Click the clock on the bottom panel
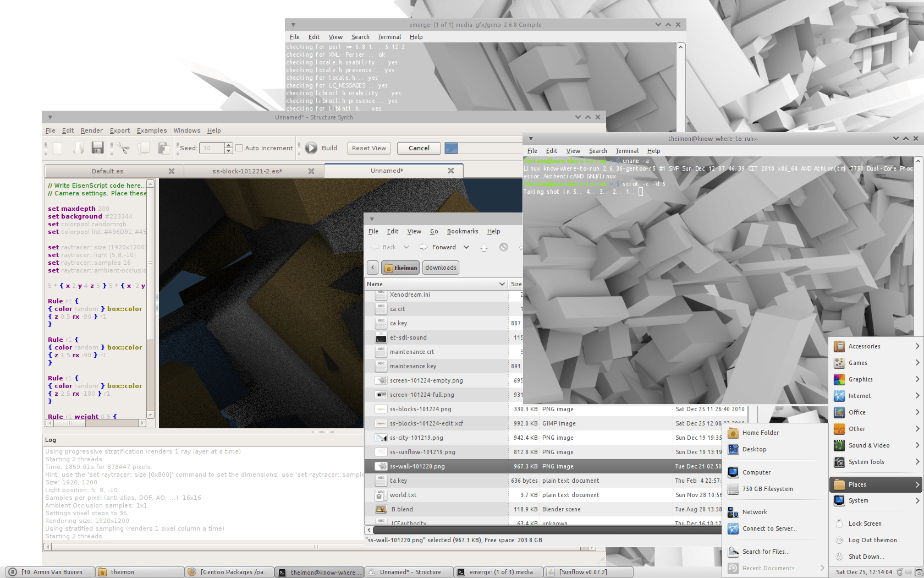 [864, 572]
